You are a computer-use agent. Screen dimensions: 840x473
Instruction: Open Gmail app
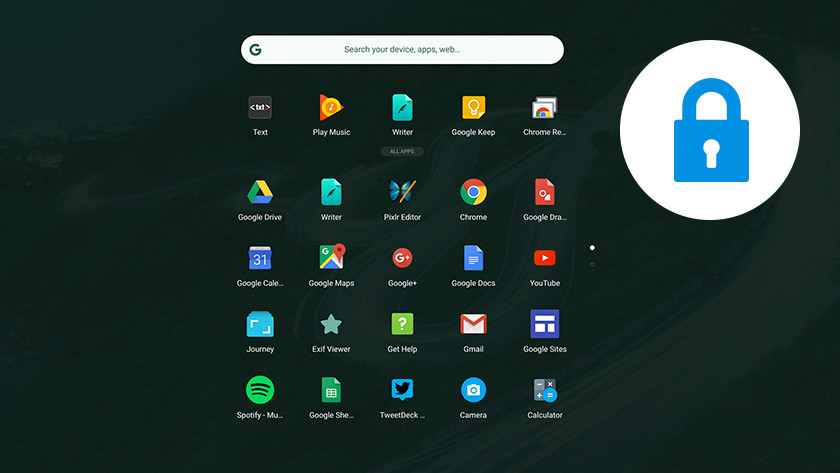point(473,324)
